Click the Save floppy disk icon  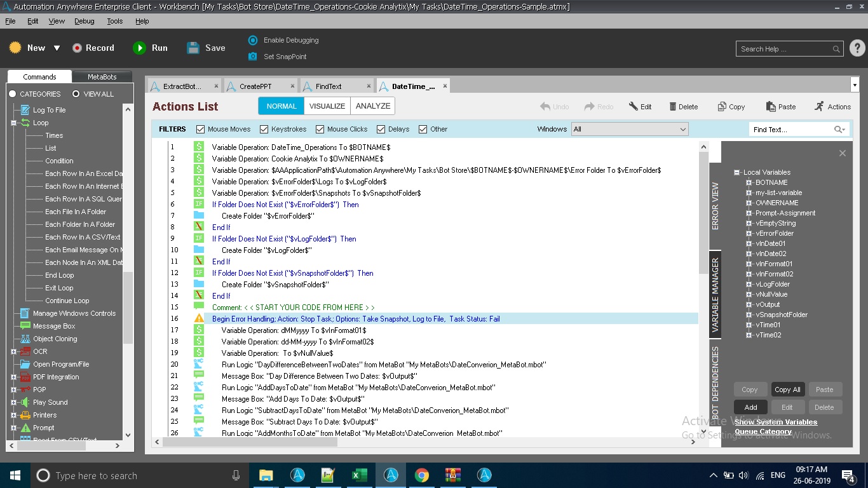[x=193, y=48]
